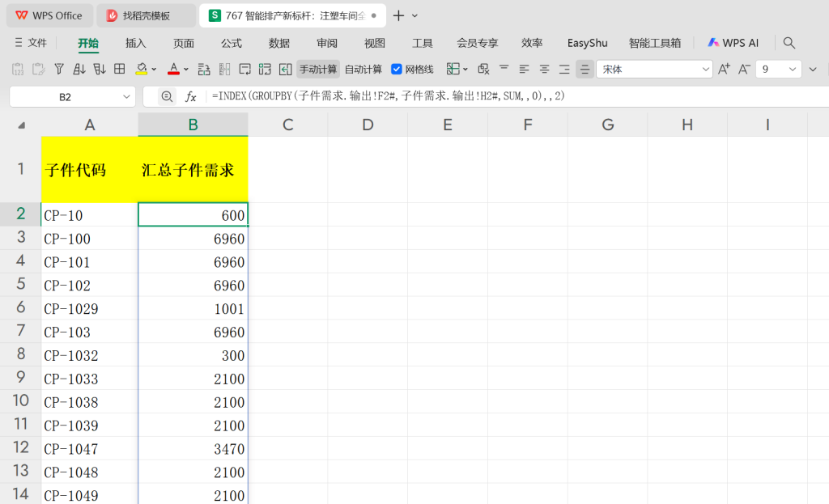Viewport: 829px width, 504px height.
Task: Click the zoom magnifier beside formula bar
Action: (x=167, y=97)
